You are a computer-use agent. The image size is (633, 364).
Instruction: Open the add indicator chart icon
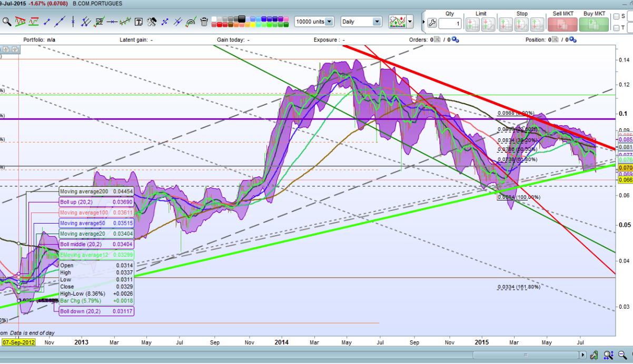[397, 22]
